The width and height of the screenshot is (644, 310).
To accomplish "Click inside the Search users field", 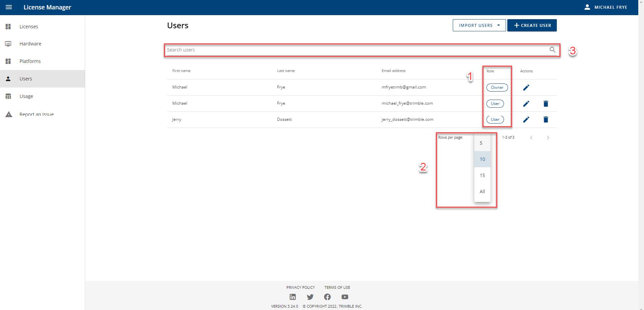I will [x=303, y=50].
